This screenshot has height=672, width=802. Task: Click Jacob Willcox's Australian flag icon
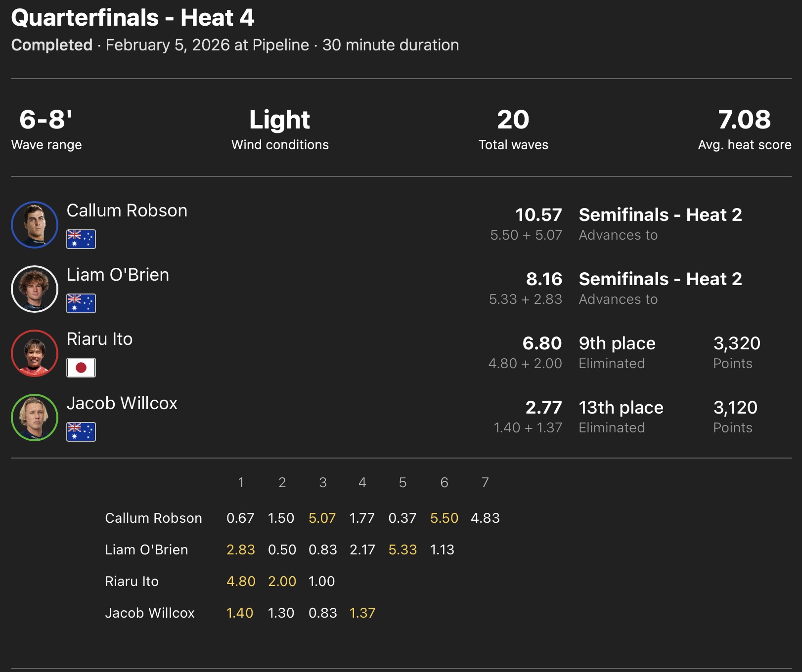click(x=81, y=432)
